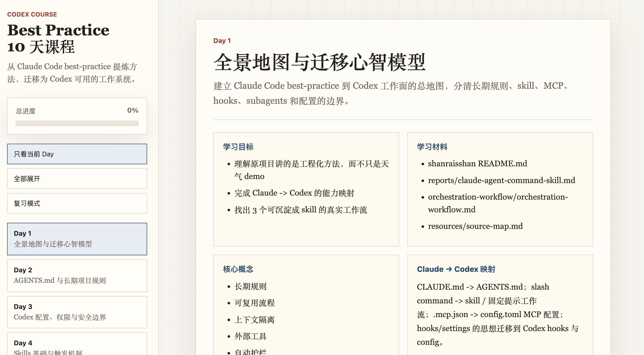Click the Claude → Codex 映射 heading
Viewport: 644px width, 355px height.
tap(456, 269)
